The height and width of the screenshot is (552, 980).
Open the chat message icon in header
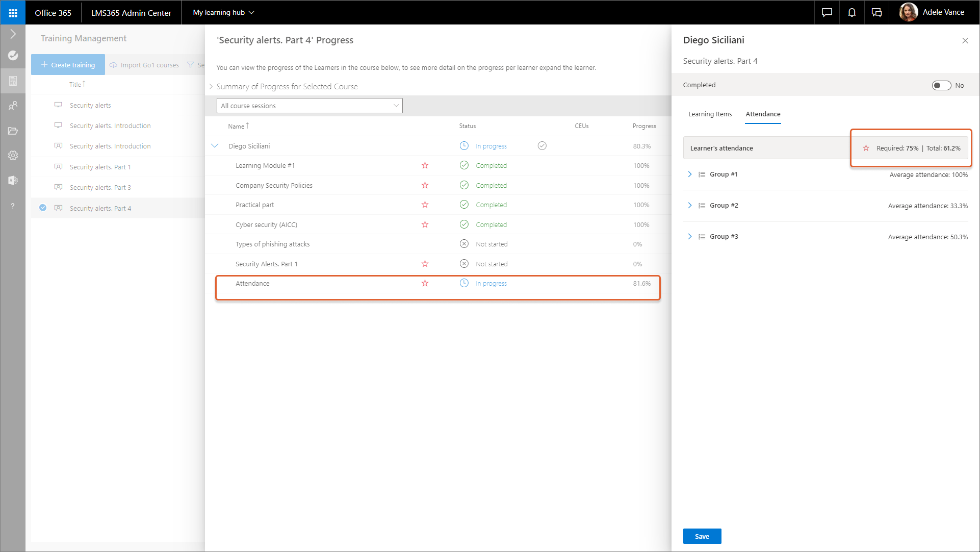[827, 12]
